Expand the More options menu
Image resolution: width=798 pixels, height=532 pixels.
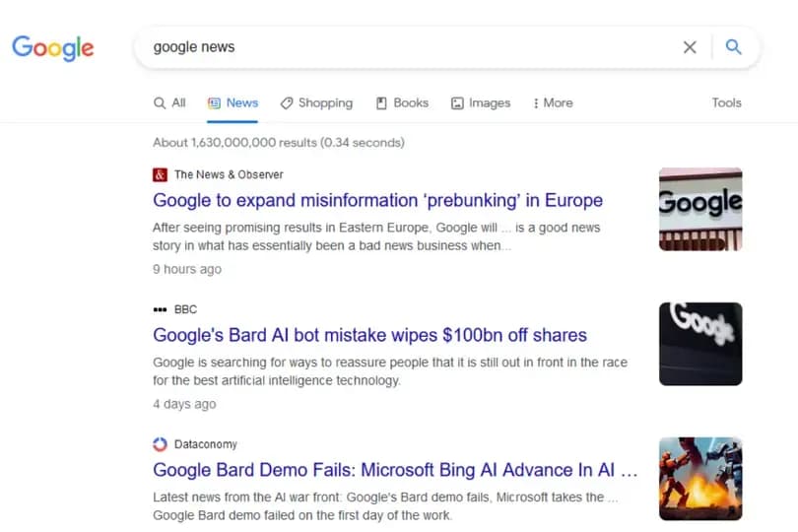pyautogui.click(x=553, y=102)
